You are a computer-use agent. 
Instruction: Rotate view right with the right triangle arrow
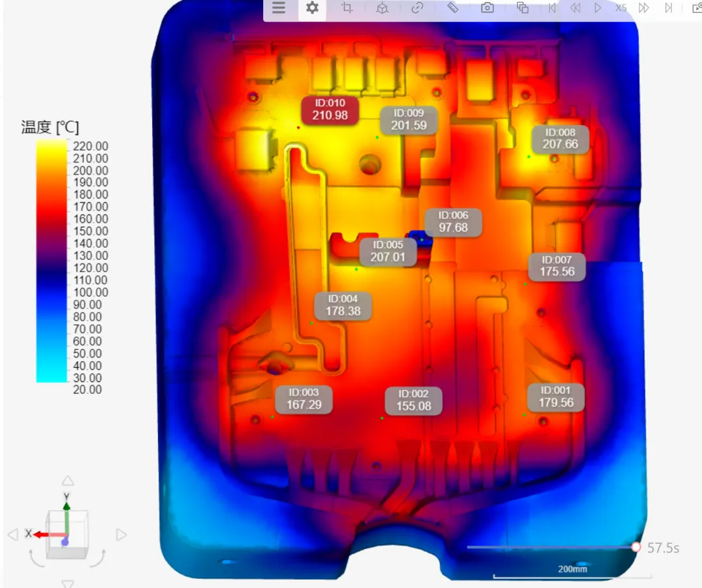pos(121,535)
